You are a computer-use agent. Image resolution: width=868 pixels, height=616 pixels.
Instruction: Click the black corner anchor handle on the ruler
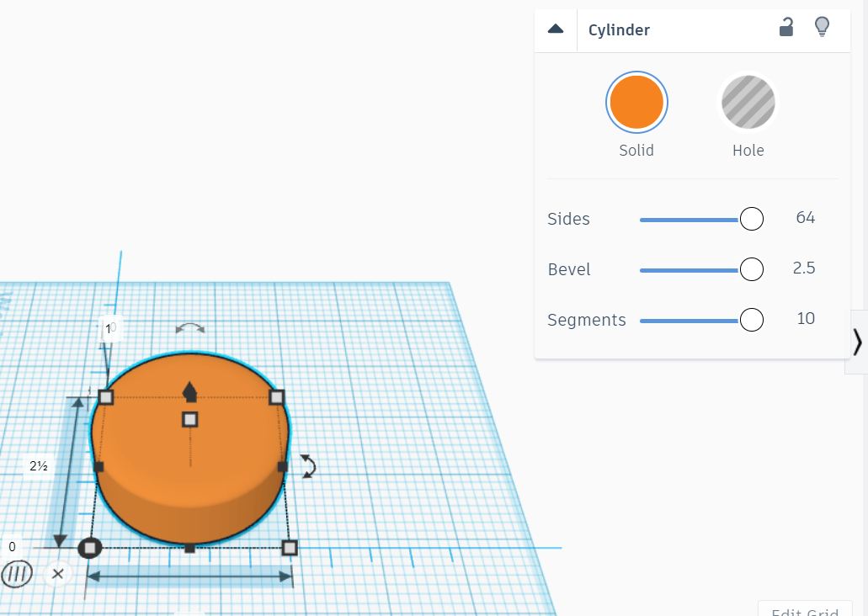click(x=90, y=548)
